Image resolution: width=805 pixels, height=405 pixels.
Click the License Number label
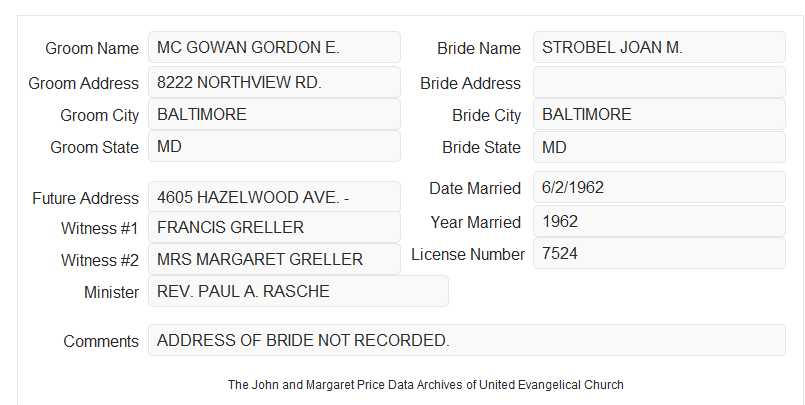coord(468,255)
